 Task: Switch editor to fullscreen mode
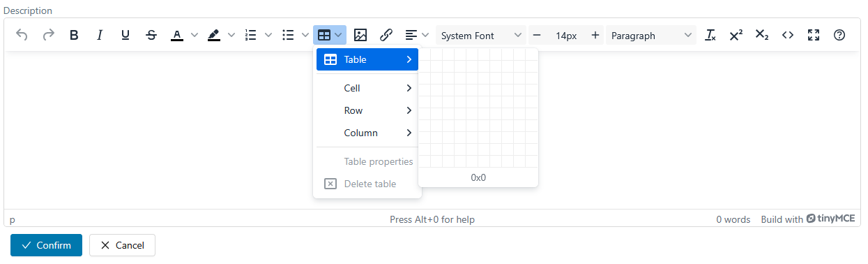point(814,35)
